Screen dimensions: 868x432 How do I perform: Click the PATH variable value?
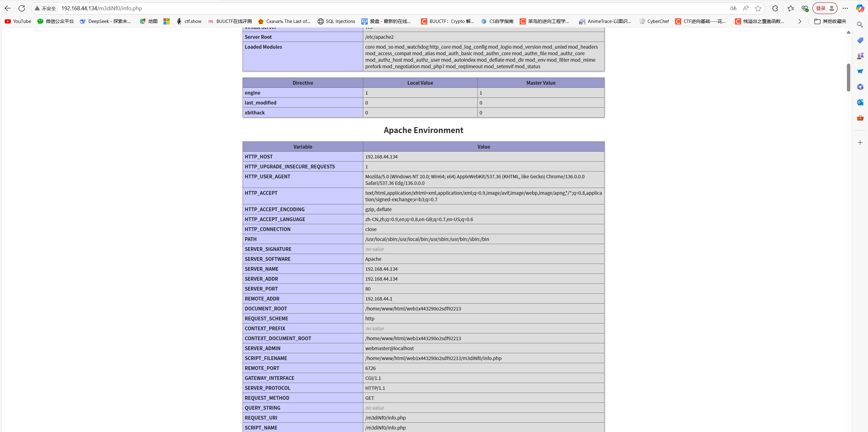tap(427, 239)
